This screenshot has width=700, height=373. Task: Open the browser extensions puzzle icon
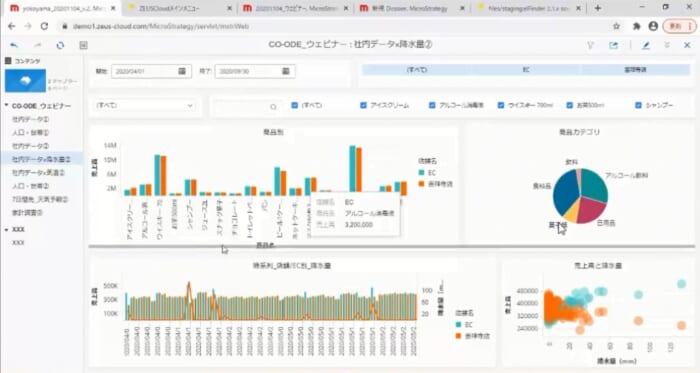[637, 26]
